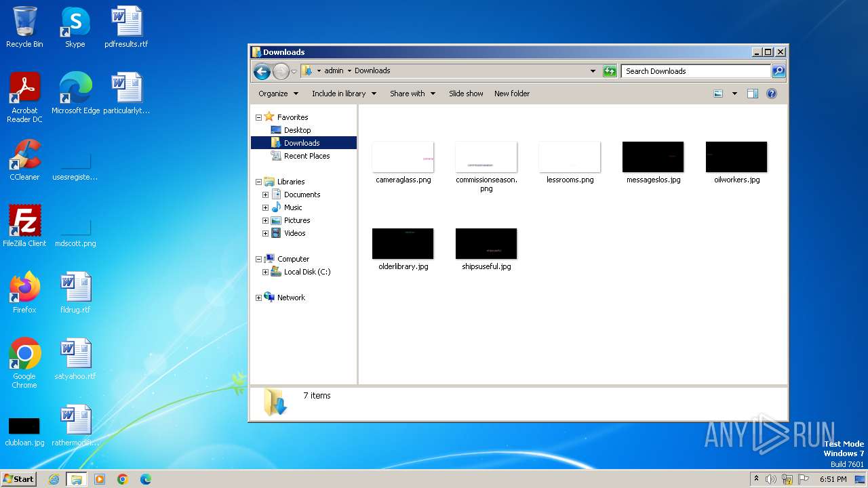Select the satyahoo.rtf desktop file
This screenshot has height=488, width=868.
click(x=75, y=359)
